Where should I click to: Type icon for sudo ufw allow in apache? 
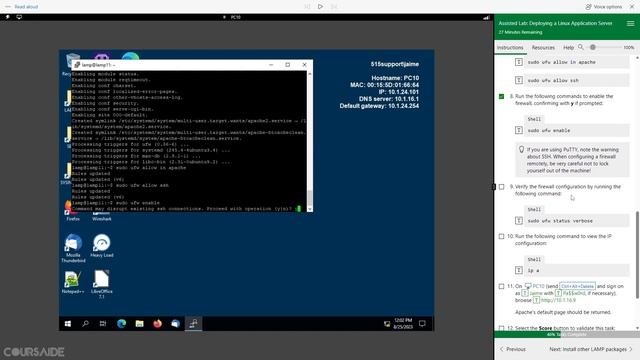click(519, 62)
